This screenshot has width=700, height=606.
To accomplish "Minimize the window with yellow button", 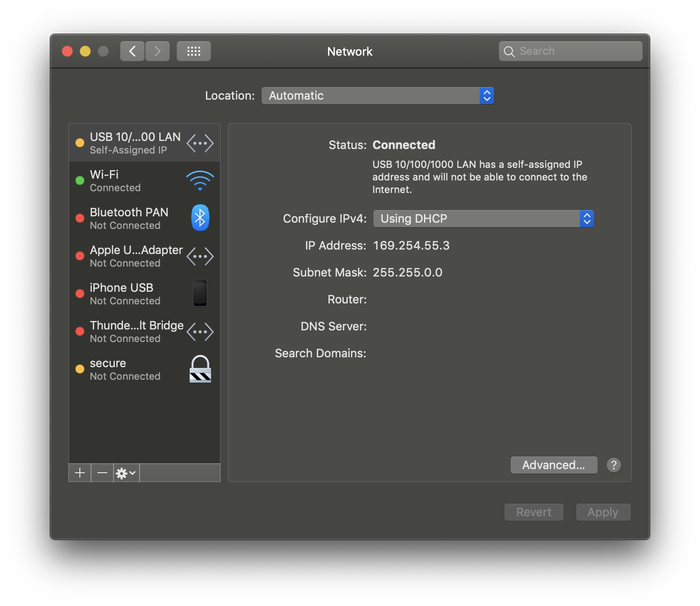I will point(85,51).
